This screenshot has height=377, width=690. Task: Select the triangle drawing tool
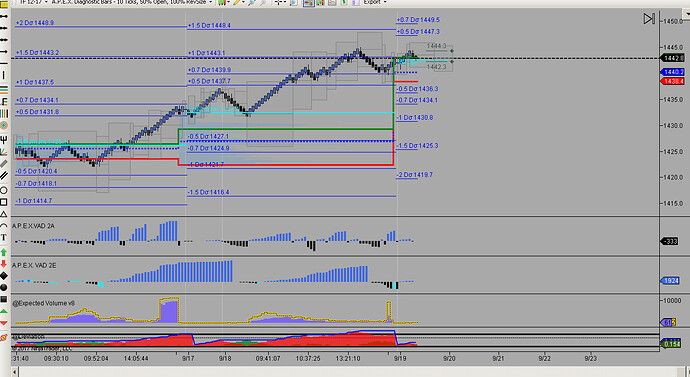[x=4, y=214]
